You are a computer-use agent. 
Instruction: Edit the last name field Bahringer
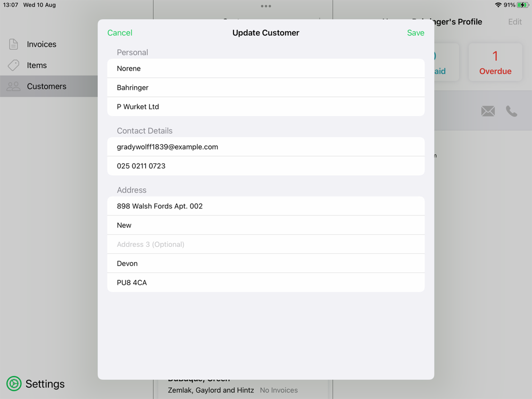point(265,88)
